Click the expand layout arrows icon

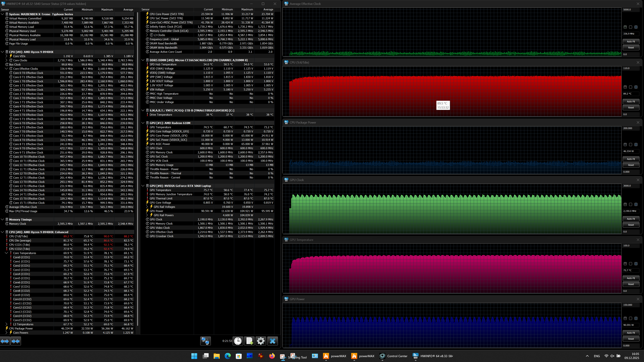pyautogui.click(x=5, y=341)
